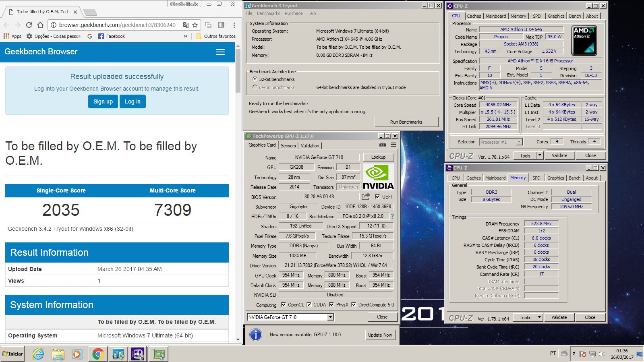
Task: Click the AMD Athlon II logo in CPU-Z
Action: click(x=584, y=40)
